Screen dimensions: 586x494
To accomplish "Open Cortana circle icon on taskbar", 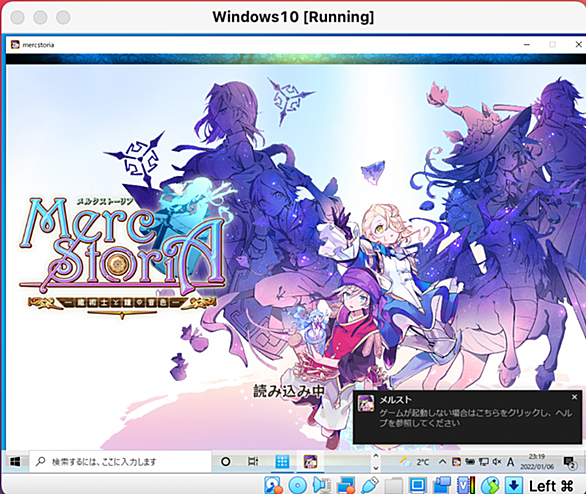I will pos(225,462).
